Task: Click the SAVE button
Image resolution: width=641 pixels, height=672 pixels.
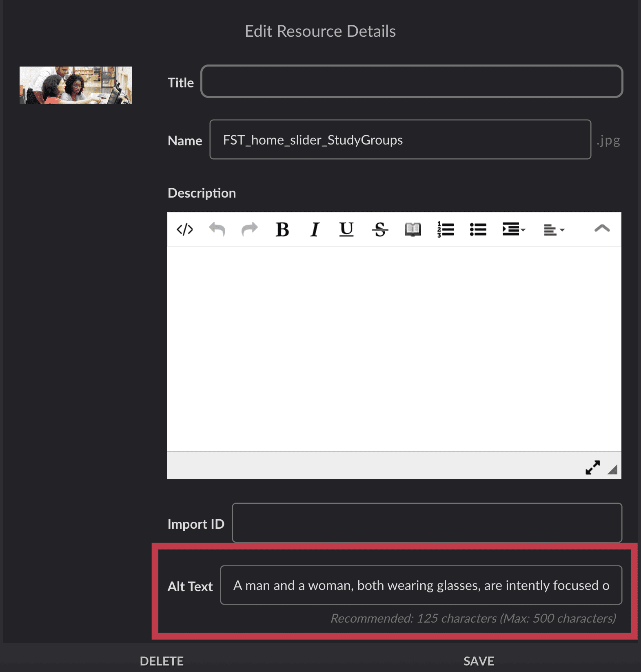Action: 479,661
